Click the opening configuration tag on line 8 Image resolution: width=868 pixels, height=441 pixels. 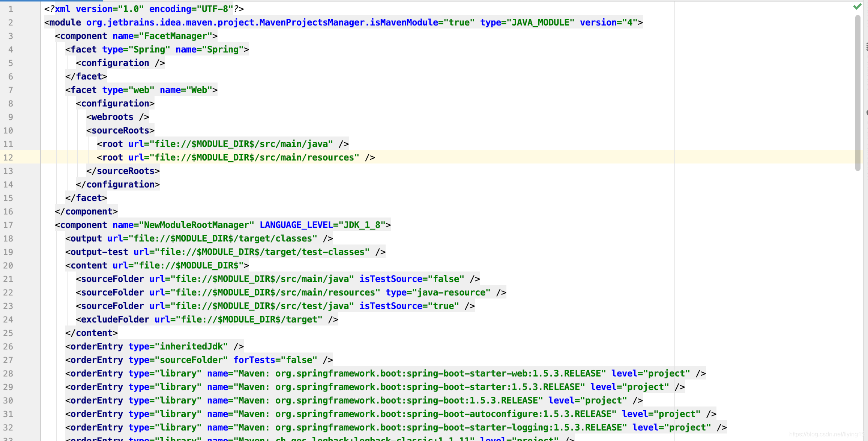click(115, 103)
